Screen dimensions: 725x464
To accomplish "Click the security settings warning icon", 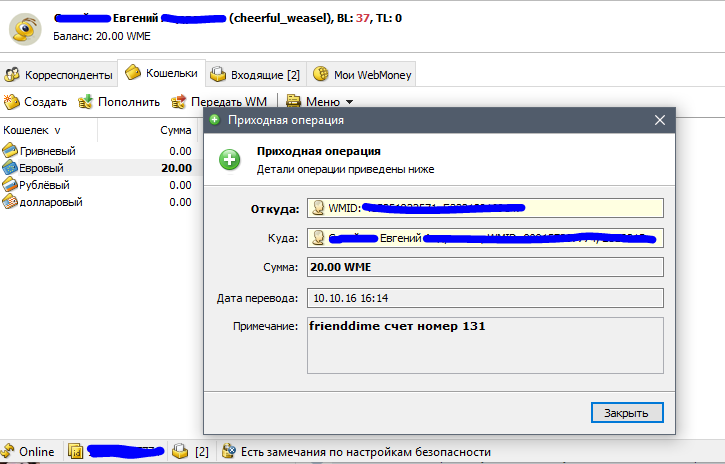I will click(228, 451).
